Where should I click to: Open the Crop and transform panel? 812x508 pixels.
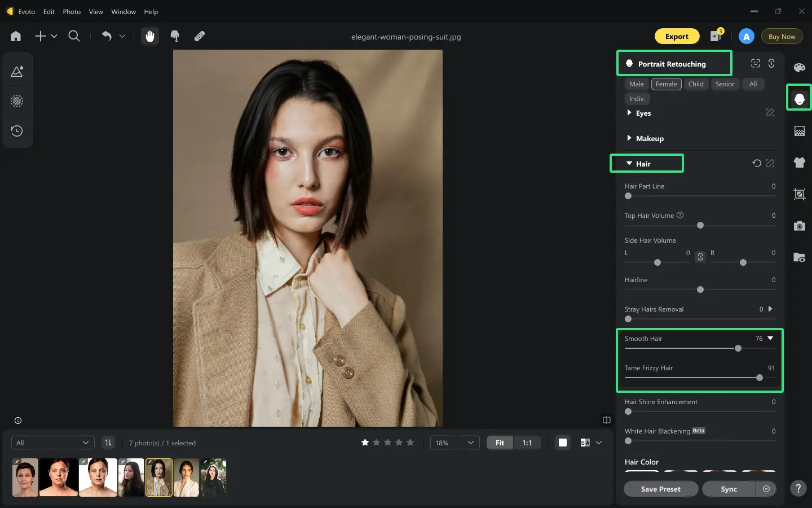point(799,194)
